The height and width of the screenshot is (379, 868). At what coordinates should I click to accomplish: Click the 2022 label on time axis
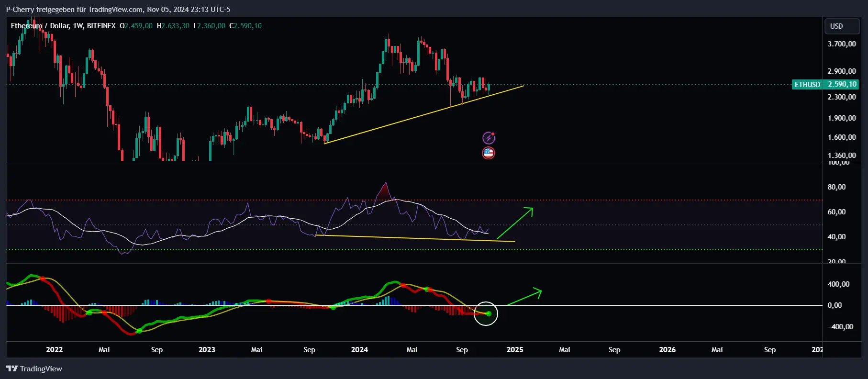54,350
